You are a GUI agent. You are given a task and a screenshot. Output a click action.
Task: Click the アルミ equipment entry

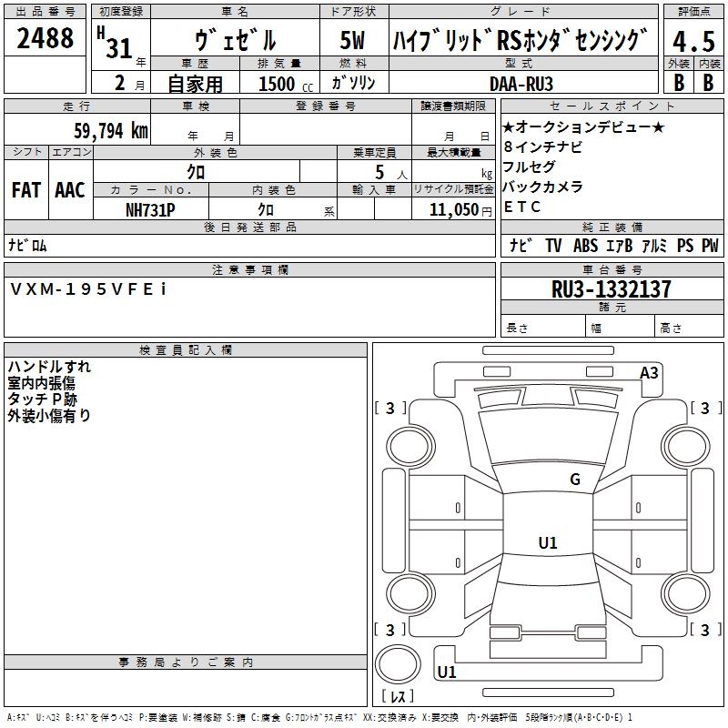(654, 245)
